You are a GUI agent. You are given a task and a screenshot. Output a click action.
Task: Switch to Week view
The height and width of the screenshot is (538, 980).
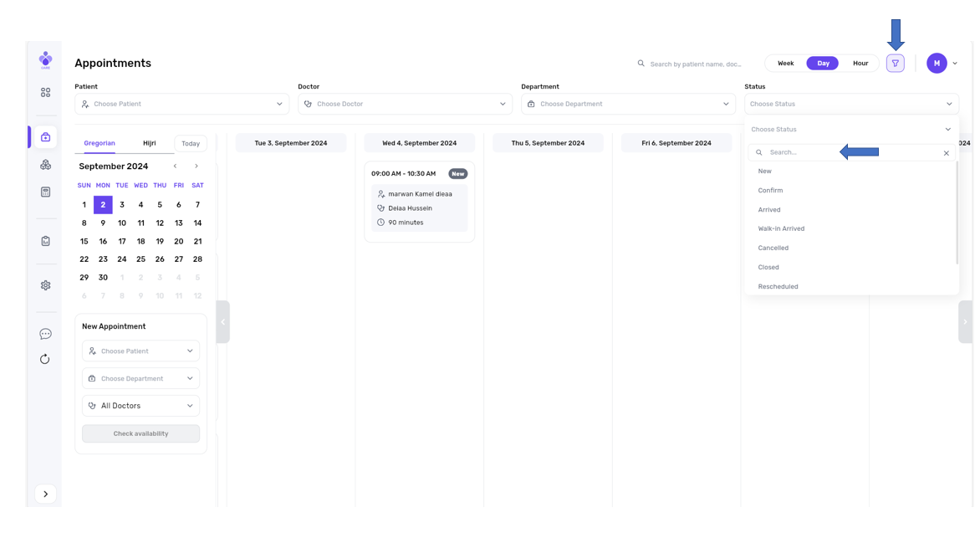click(785, 64)
